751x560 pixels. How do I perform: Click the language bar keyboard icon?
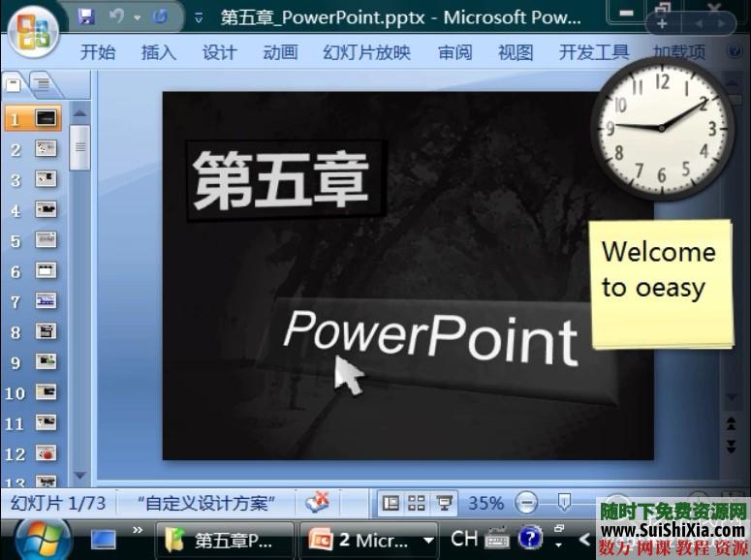pos(497,538)
